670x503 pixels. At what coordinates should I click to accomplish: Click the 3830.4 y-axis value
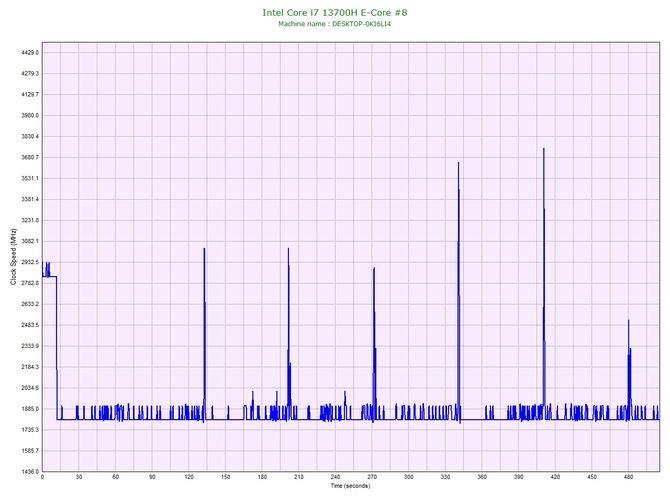(30, 136)
